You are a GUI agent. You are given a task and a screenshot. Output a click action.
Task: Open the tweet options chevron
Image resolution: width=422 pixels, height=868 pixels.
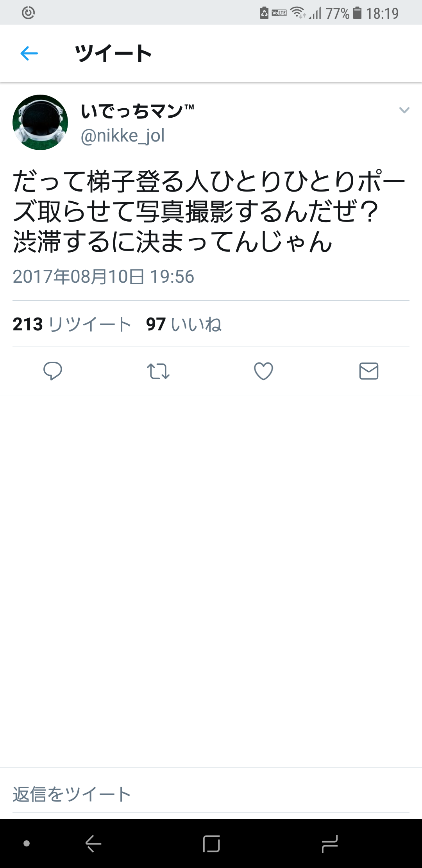[404, 110]
